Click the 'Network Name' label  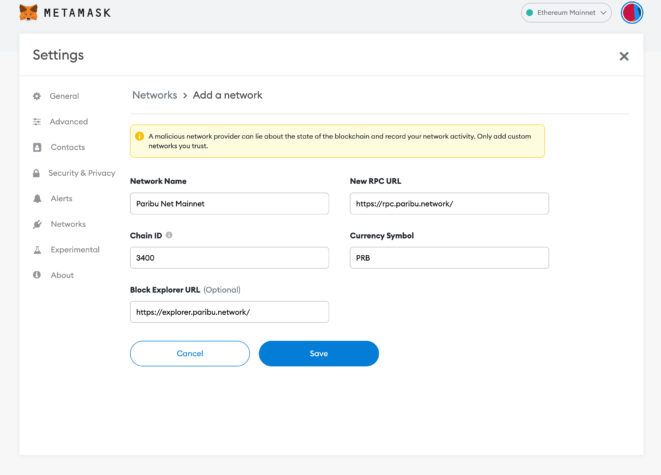coord(158,181)
